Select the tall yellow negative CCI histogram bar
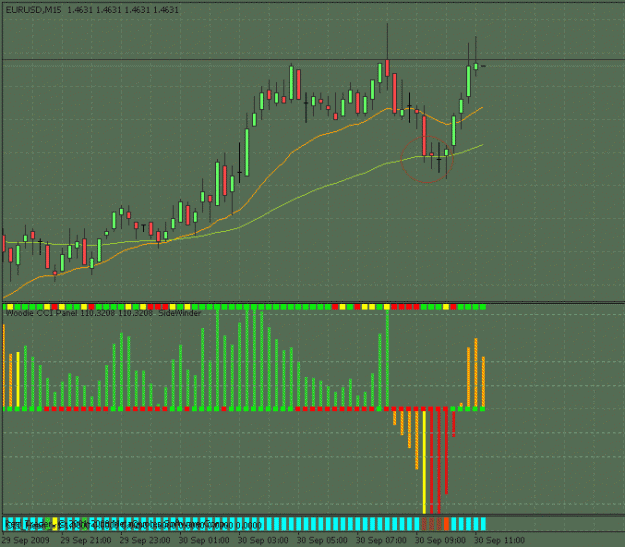Viewport: 625px width, 547px height. click(x=424, y=462)
